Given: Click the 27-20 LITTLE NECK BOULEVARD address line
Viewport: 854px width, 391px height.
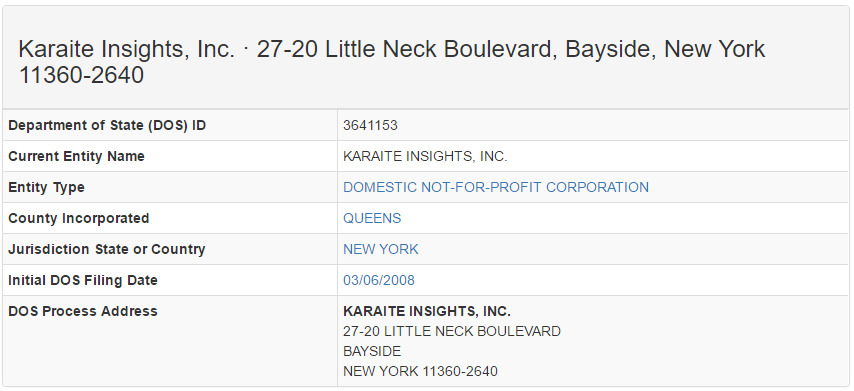Looking at the screenshot, I should click(452, 331).
